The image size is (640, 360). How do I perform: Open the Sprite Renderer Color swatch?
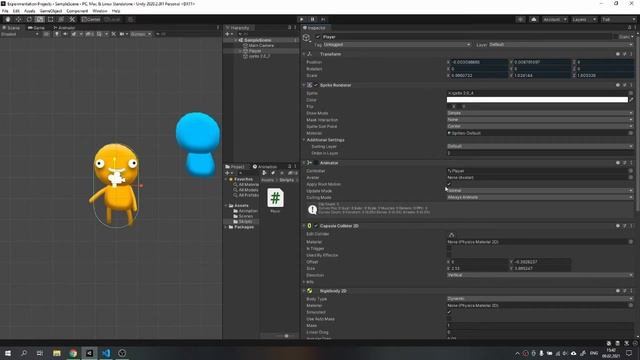point(537,100)
